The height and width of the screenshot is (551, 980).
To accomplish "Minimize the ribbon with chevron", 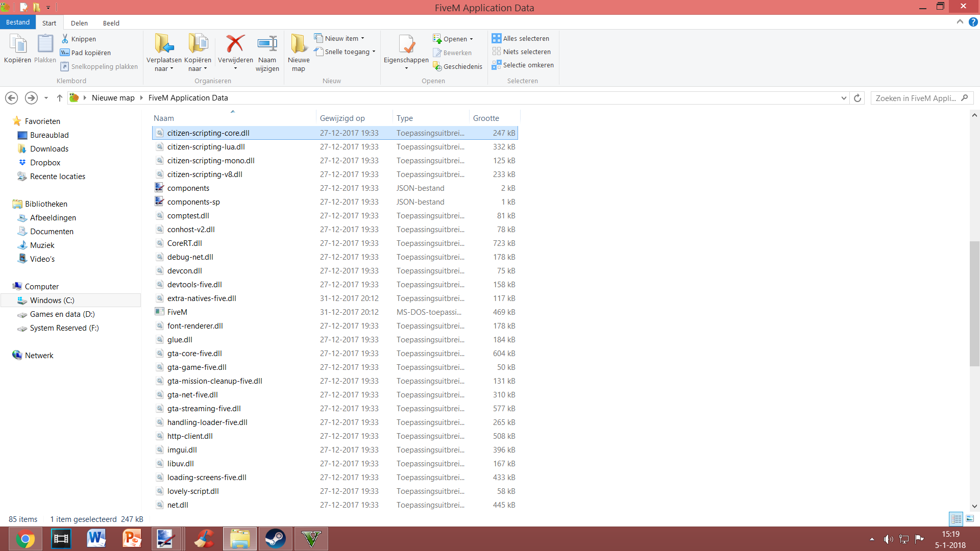I will (x=960, y=22).
